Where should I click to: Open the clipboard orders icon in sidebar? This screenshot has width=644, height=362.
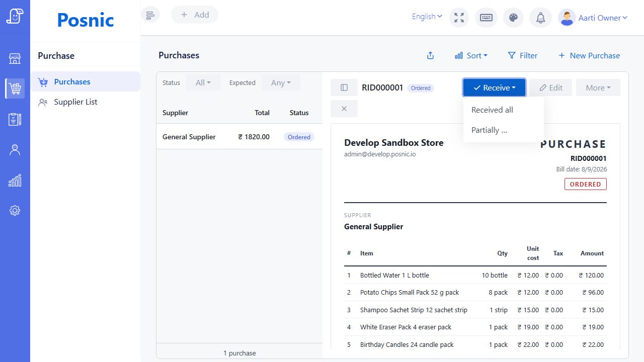(15, 119)
